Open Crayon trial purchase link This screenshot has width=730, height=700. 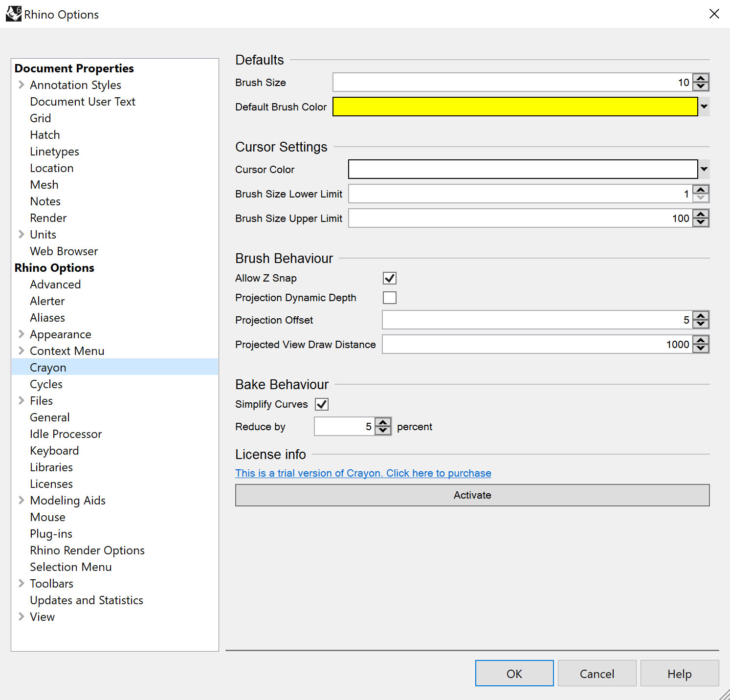point(363,473)
